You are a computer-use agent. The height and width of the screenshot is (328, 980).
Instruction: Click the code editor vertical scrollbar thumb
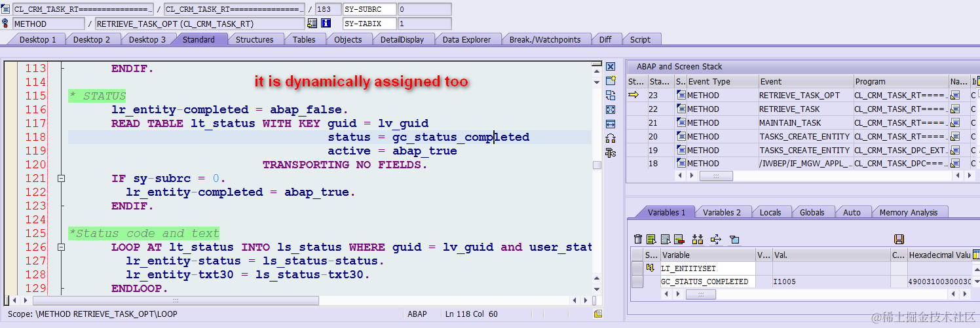coord(597,165)
